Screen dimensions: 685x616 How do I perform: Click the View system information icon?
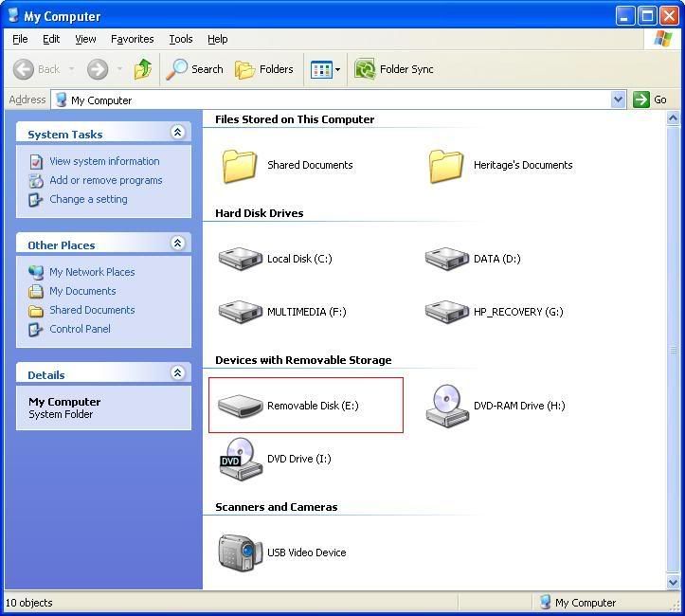[x=36, y=162]
